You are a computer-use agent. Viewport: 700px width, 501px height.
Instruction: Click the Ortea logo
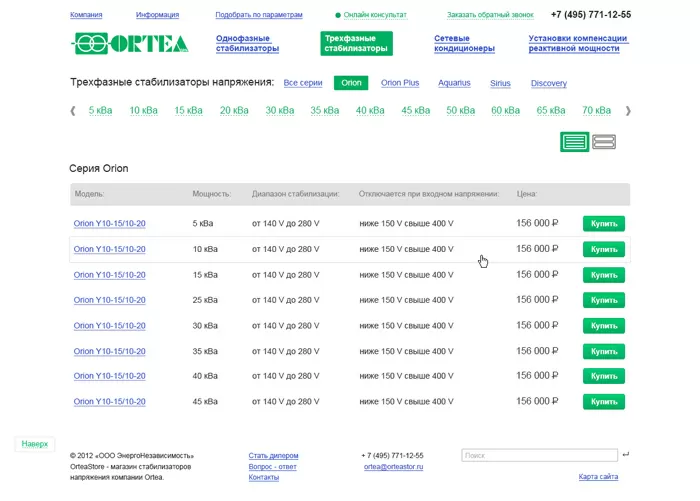pyautogui.click(x=130, y=43)
